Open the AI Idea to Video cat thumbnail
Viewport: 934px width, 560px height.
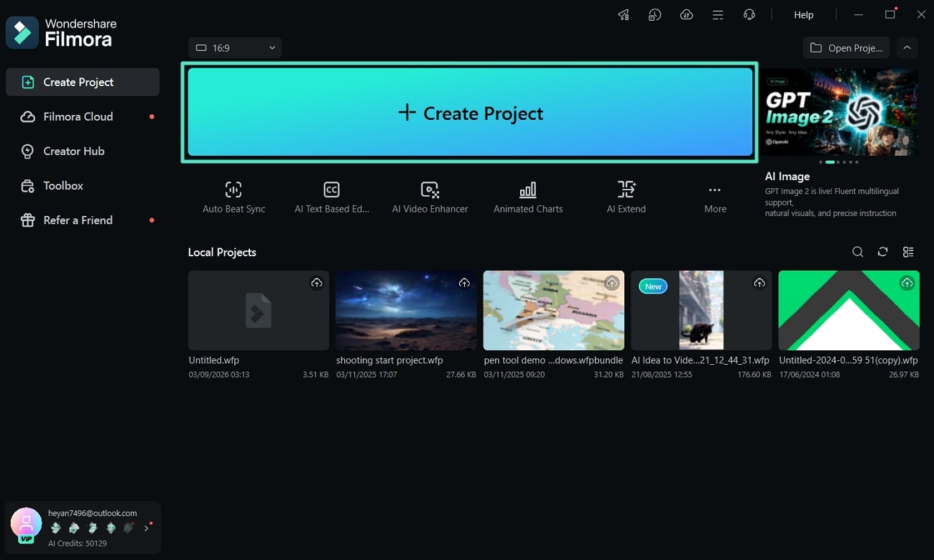coord(701,310)
